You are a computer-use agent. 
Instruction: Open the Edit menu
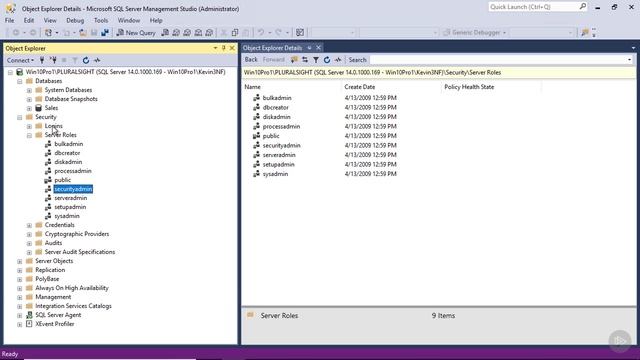click(x=29, y=20)
